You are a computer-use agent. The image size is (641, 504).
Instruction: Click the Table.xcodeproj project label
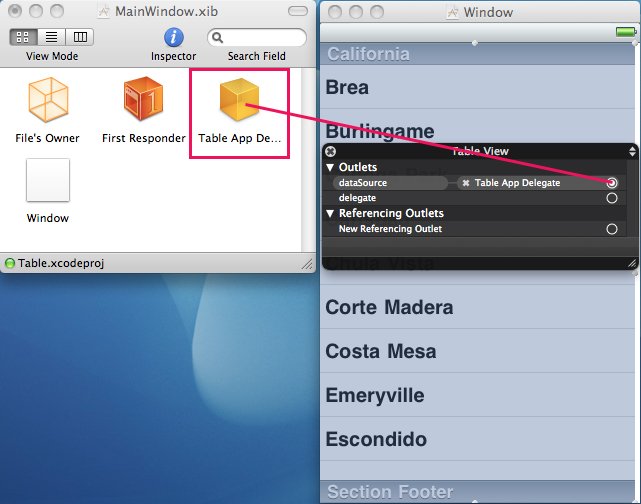[x=61, y=263]
